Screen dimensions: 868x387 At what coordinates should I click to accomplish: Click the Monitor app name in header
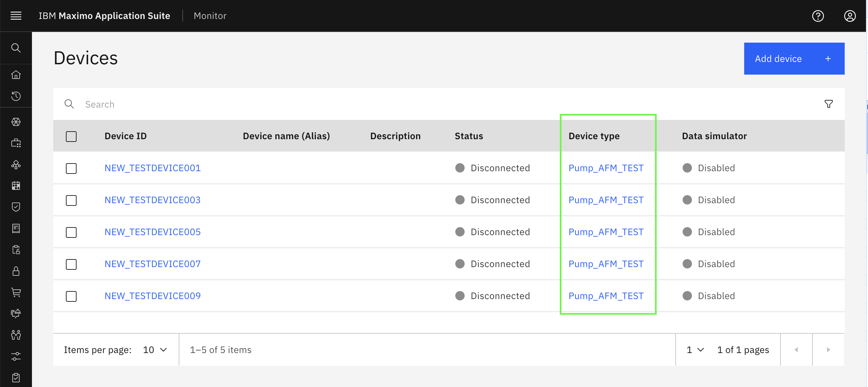210,16
